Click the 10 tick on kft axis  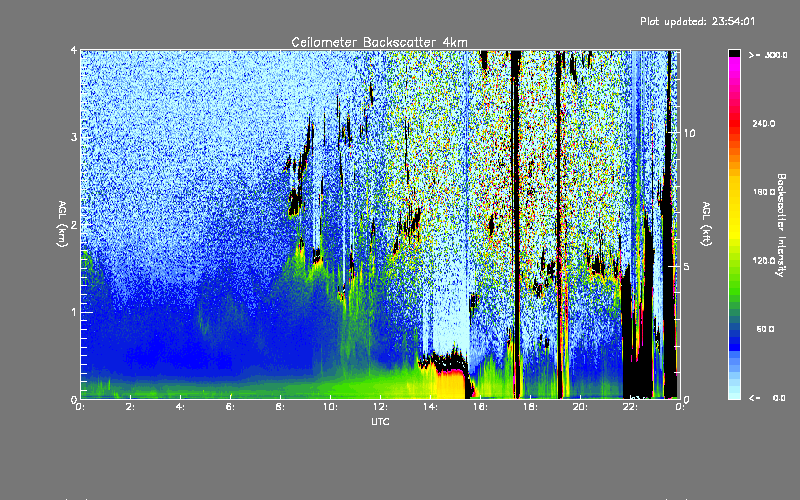point(689,133)
